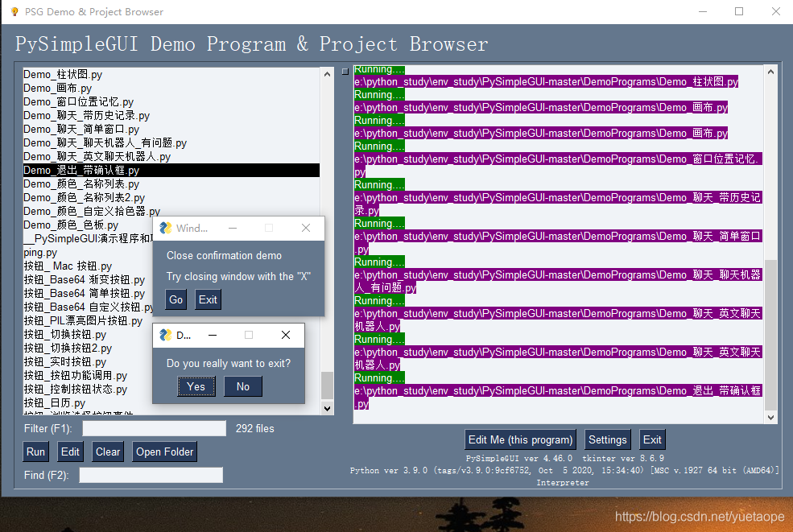Click the Run button

36,452
